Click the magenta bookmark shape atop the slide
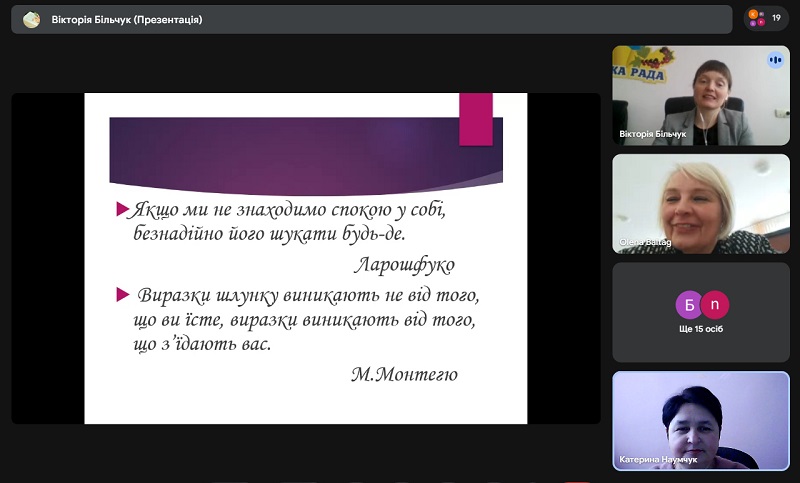The height and width of the screenshot is (483, 800). click(476, 119)
